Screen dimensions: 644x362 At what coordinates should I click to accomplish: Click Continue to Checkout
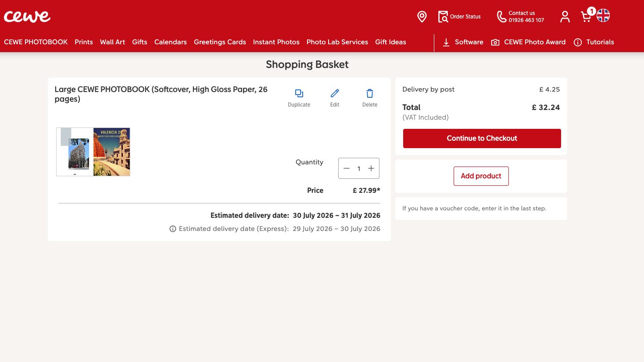pos(482,138)
